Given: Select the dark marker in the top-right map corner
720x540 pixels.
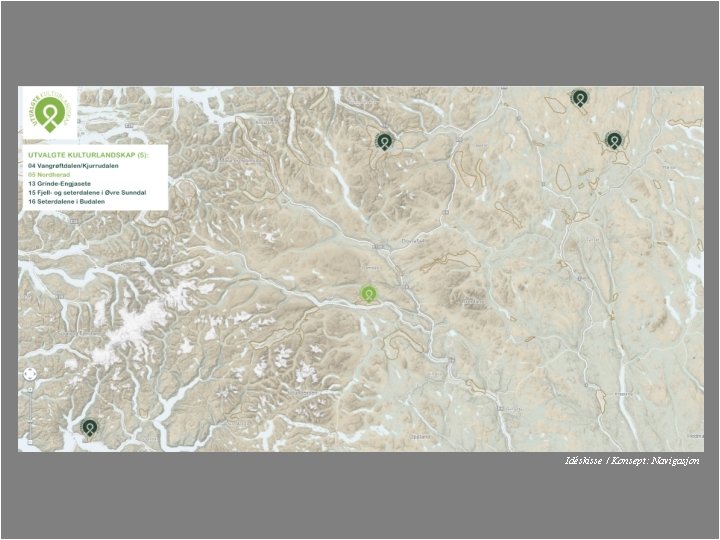Looking at the screenshot, I should pyautogui.click(x=580, y=98).
